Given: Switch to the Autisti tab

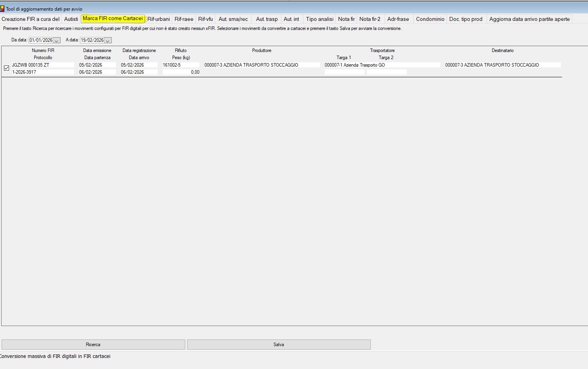Looking at the screenshot, I should tap(71, 19).
